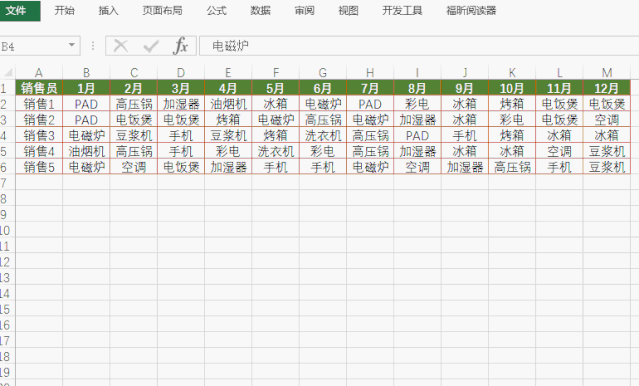Image resolution: width=639 pixels, height=386 pixels.
Task: Expand the Name Box dropdown arrow
Action: pyautogui.click(x=72, y=45)
